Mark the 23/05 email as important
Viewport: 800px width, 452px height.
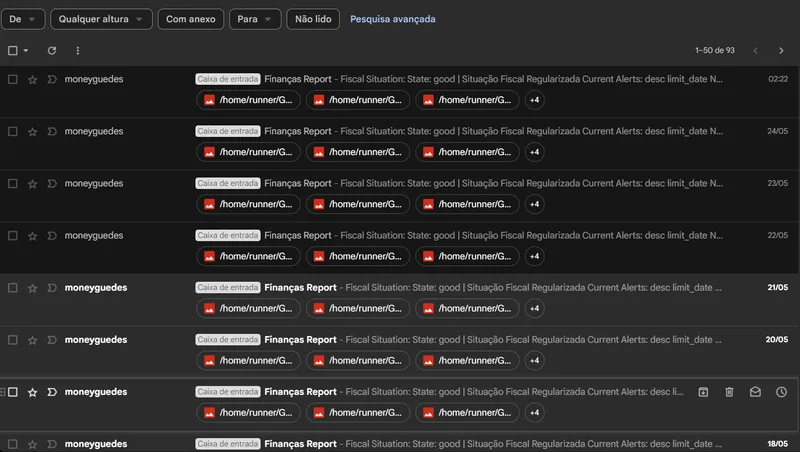pos(52,184)
